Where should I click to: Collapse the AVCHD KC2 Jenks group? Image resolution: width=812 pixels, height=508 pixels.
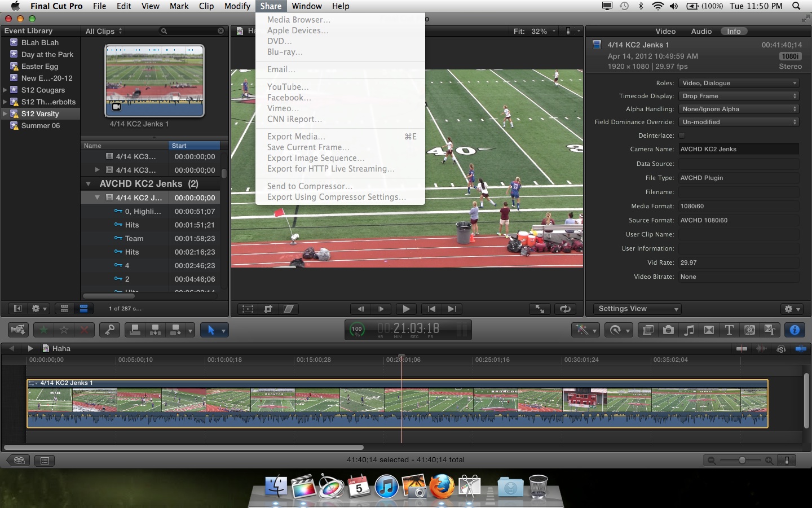point(88,184)
